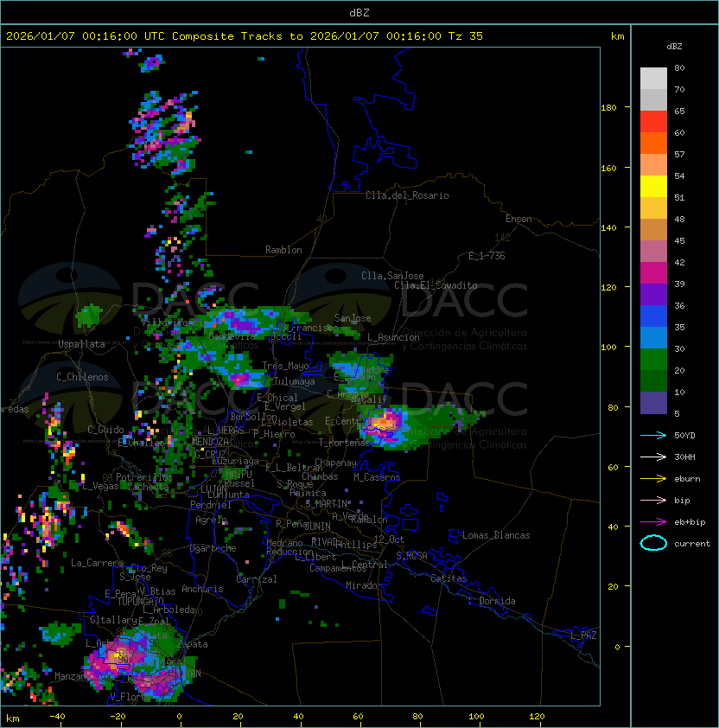Click the 'Anchoris' map label
719x728 pixels.
click(x=202, y=589)
